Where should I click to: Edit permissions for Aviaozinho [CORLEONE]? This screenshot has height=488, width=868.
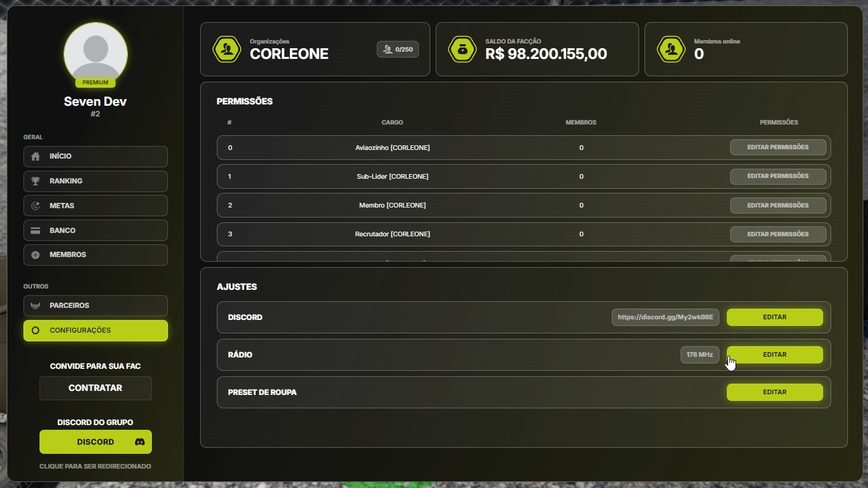pos(778,147)
